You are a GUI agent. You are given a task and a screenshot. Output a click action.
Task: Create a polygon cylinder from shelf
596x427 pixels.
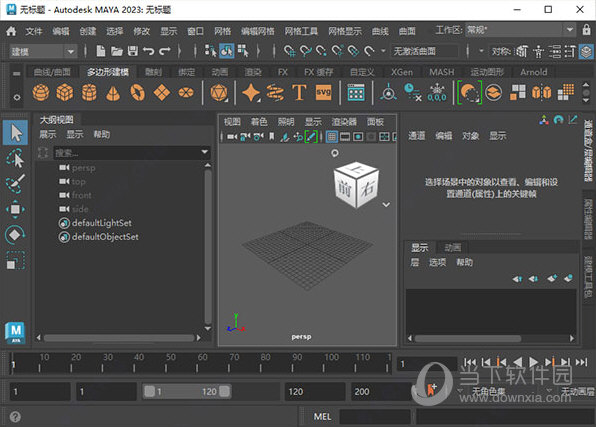(x=89, y=92)
